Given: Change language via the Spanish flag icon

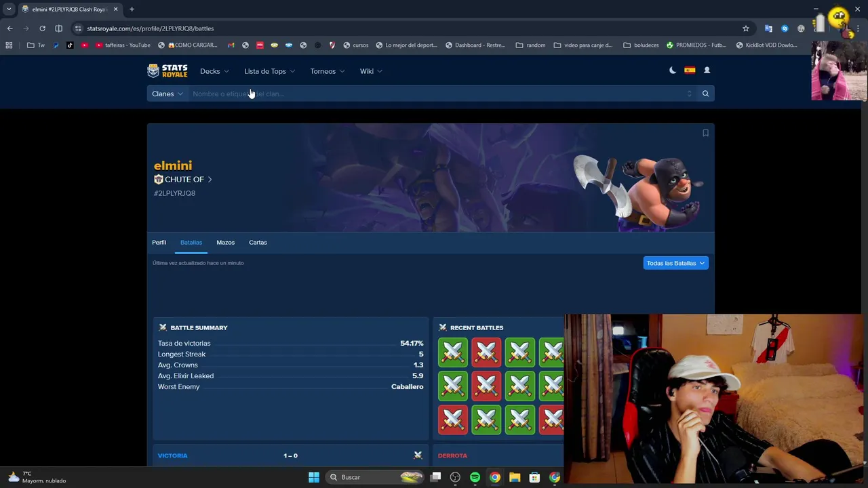Looking at the screenshot, I should pyautogui.click(x=690, y=70).
